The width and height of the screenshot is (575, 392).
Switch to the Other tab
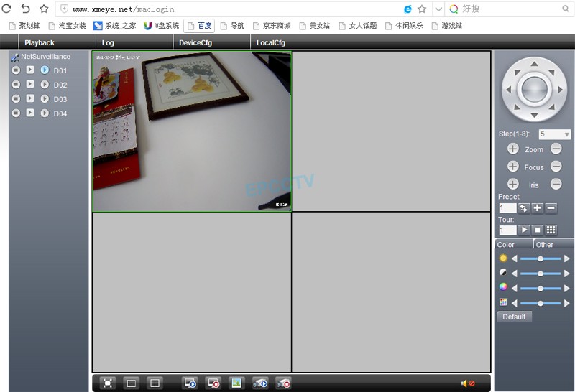point(545,245)
